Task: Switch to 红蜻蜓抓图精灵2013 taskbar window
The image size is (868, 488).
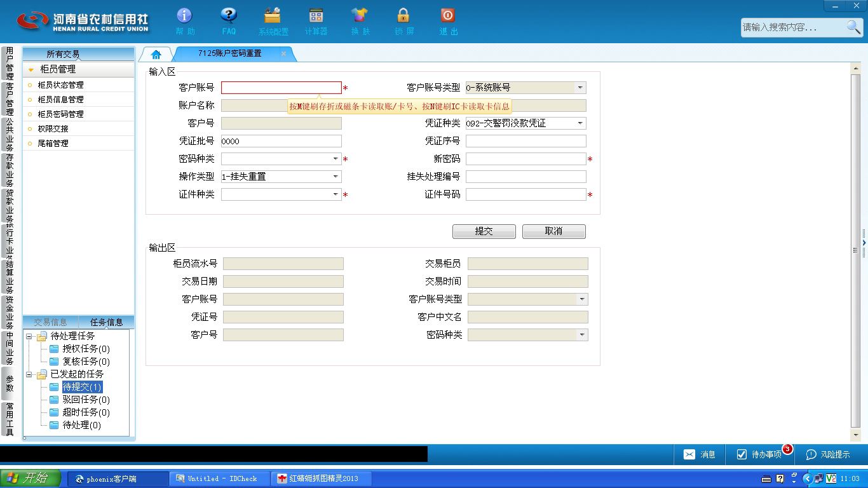Action: (x=322, y=478)
